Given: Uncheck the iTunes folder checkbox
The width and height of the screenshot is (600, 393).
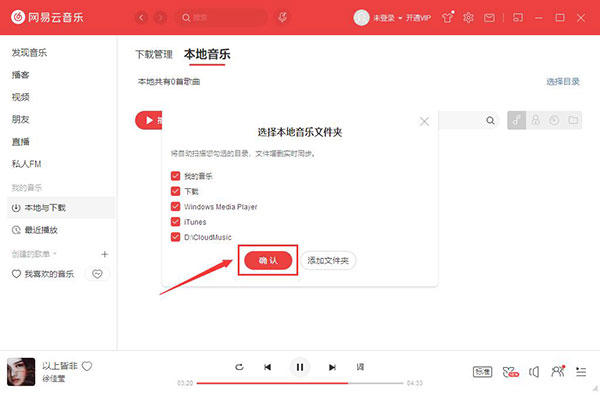Looking at the screenshot, I should (175, 222).
